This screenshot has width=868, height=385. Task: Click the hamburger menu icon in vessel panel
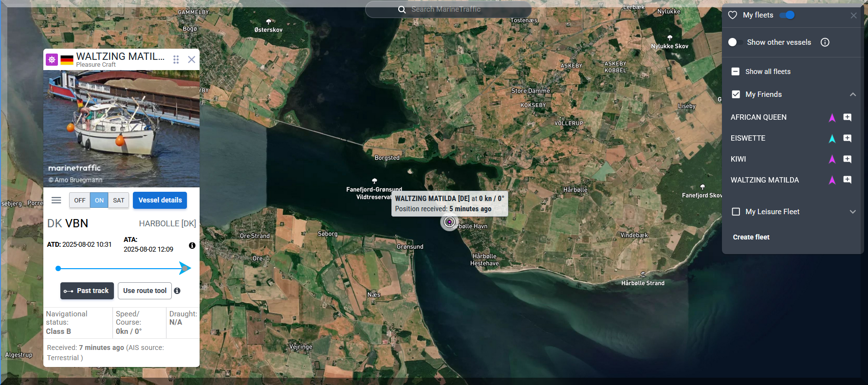coord(56,200)
